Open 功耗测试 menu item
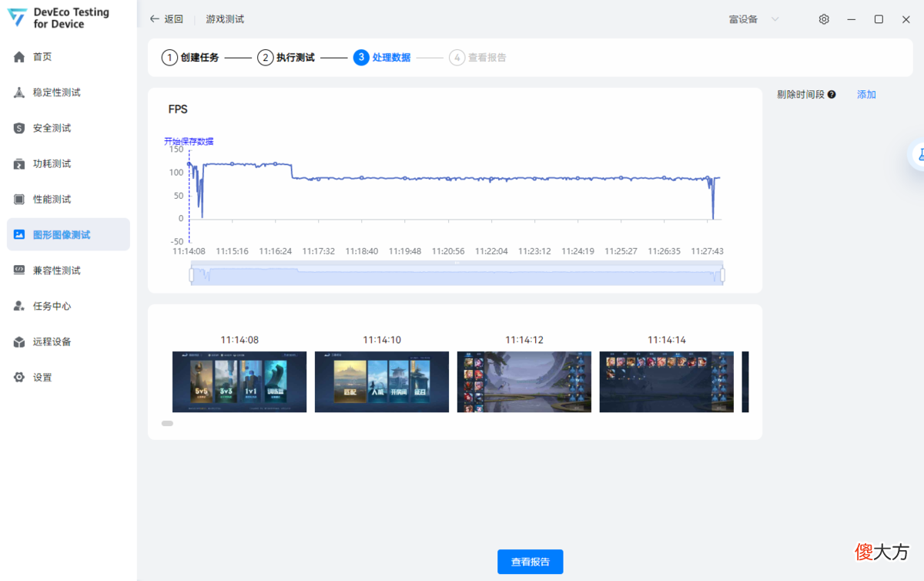Image resolution: width=924 pixels, height=581 pixels. pyautogui.click(x=69, y=163)
